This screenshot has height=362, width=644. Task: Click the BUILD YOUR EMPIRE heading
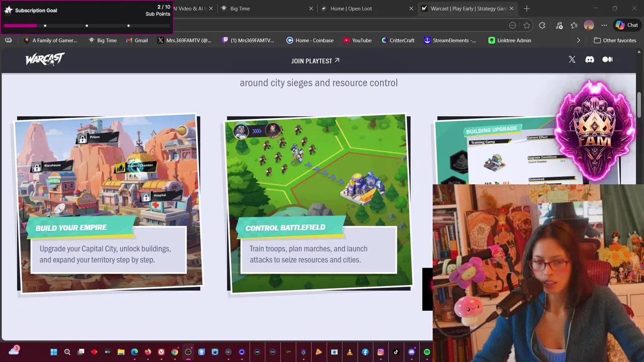pos(71,228)
